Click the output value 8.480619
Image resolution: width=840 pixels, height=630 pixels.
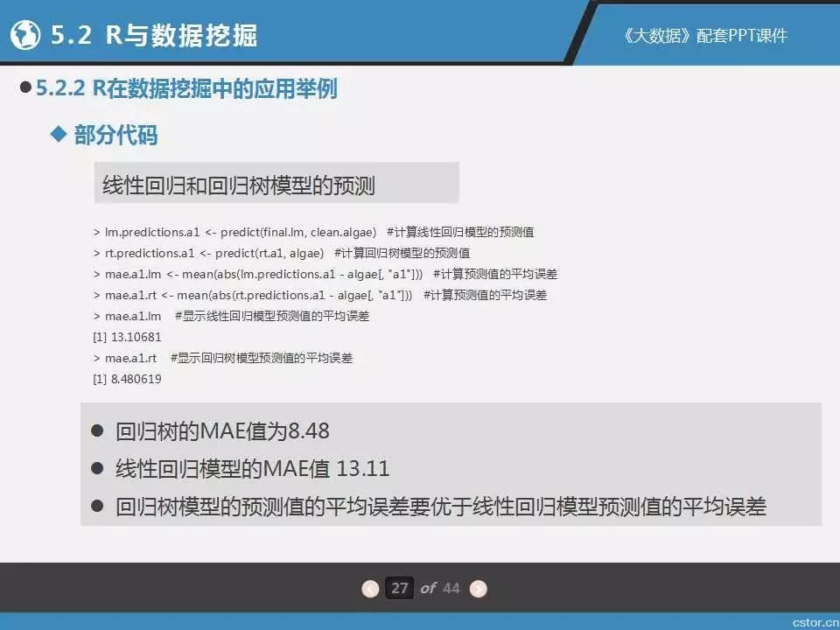[x=127, y=379]
